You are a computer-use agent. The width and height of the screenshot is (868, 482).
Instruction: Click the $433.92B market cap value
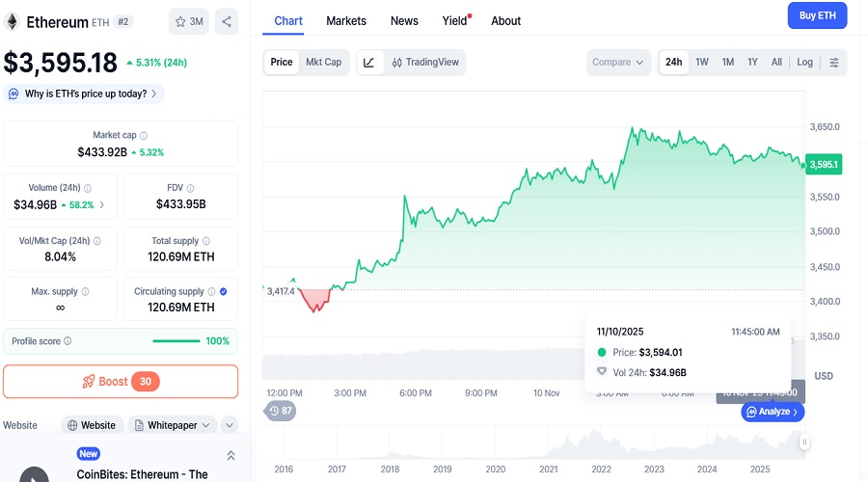pos(102,152)
